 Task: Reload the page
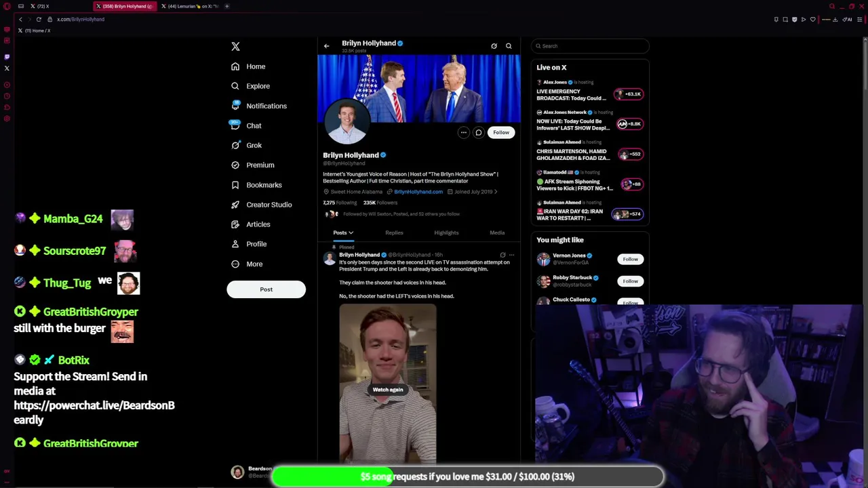39,19
